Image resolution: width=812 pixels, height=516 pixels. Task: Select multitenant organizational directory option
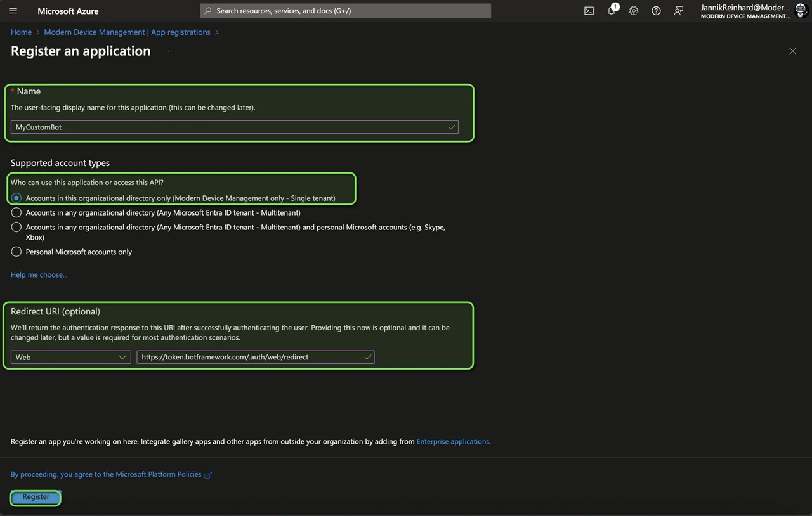[x=16, y=213]
